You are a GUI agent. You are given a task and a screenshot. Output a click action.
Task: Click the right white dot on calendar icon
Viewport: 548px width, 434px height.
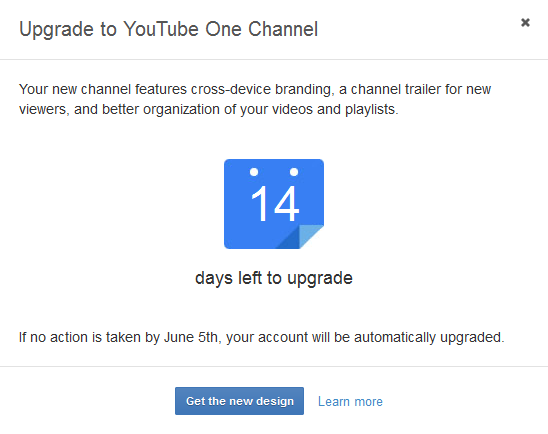[294, 172]
